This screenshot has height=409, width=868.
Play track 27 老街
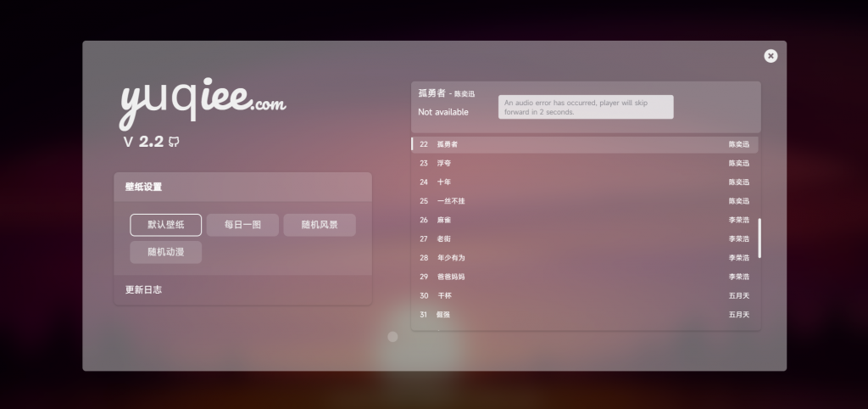point(585,238)
